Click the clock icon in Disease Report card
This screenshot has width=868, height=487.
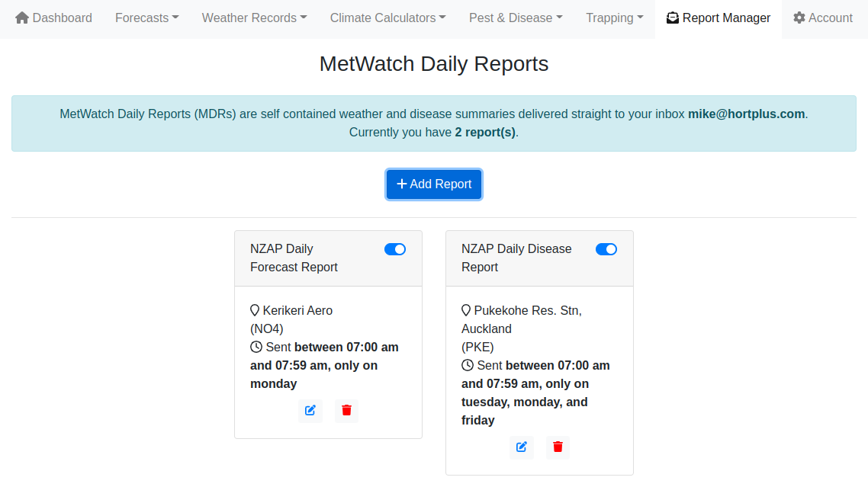click(468, 365)
